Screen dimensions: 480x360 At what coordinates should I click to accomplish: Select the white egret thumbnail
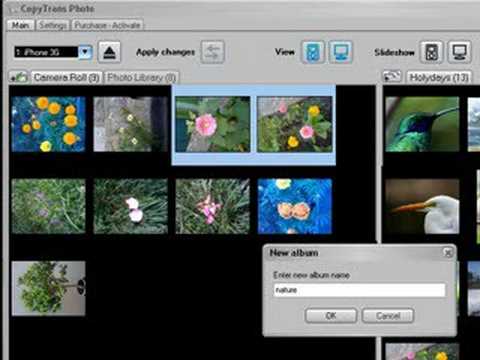(422, 206)
